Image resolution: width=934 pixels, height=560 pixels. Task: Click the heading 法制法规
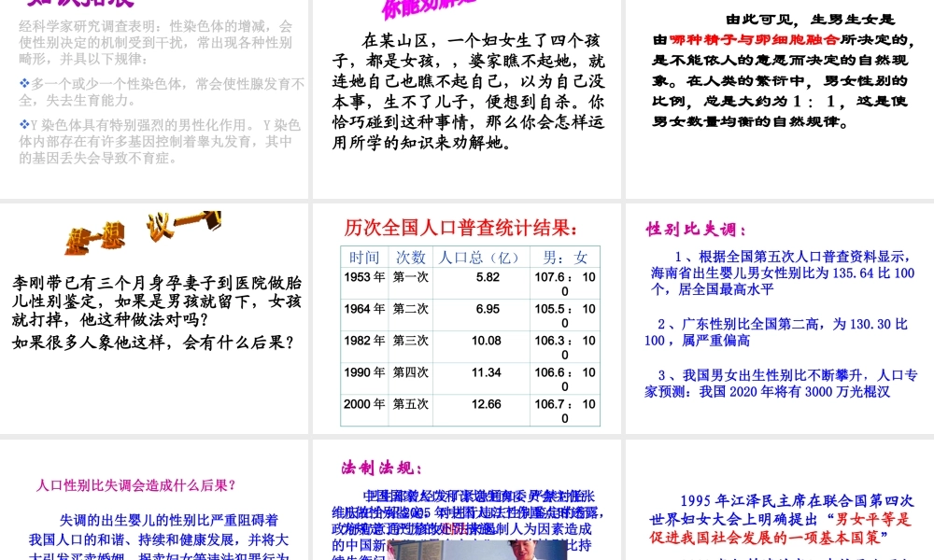pyautogui.click(x=382, y=469)
